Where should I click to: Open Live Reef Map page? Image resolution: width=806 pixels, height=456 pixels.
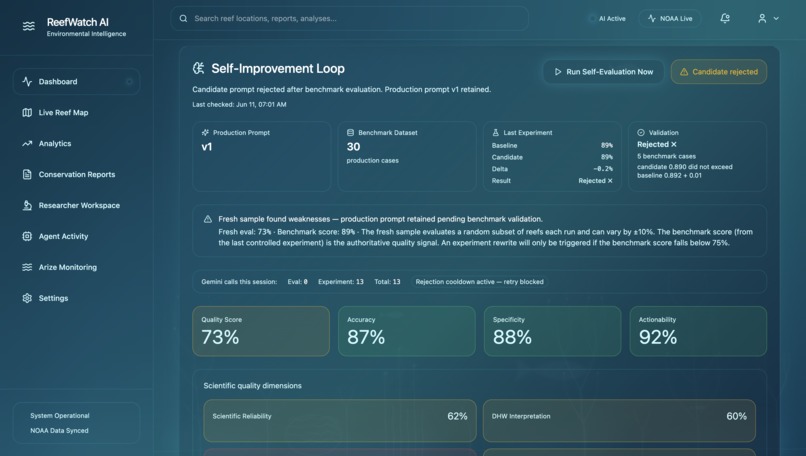77,113
